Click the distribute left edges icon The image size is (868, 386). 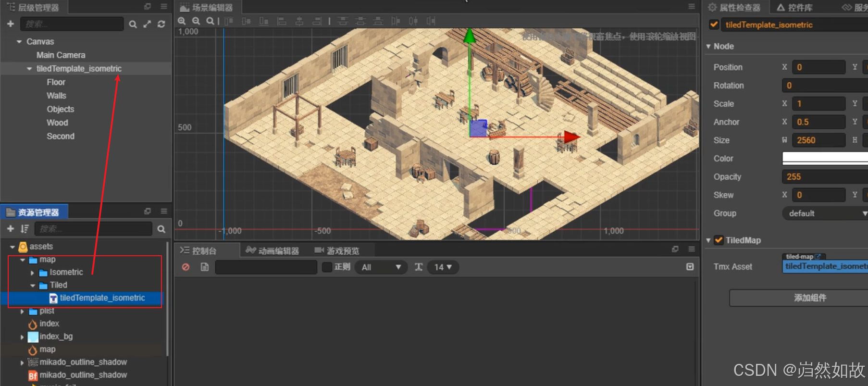point(396,21)
